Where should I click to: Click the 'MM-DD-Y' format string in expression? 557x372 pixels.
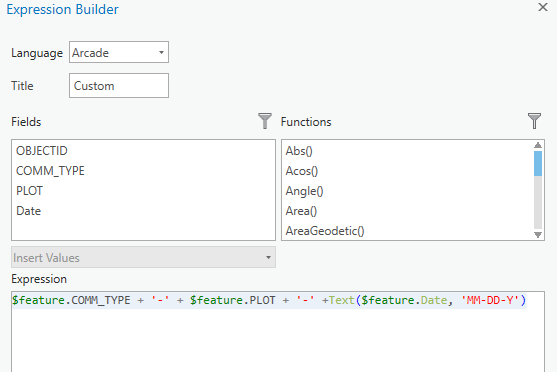coord(490,300)
